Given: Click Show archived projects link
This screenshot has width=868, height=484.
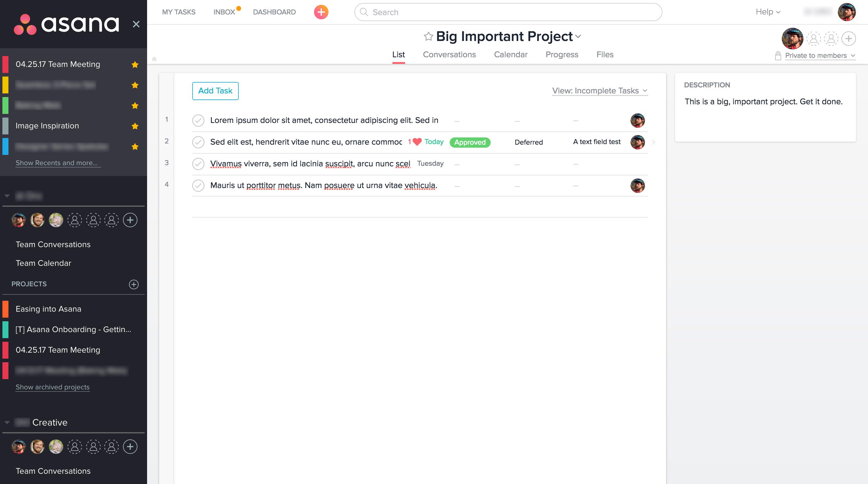Looking at the screenshot, I should 52,387.
